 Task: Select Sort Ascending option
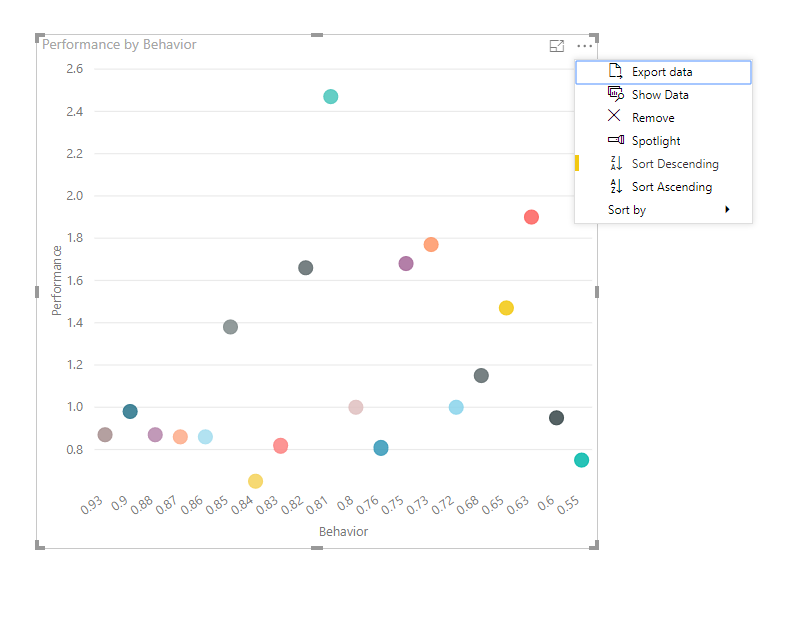click(663, 187)
